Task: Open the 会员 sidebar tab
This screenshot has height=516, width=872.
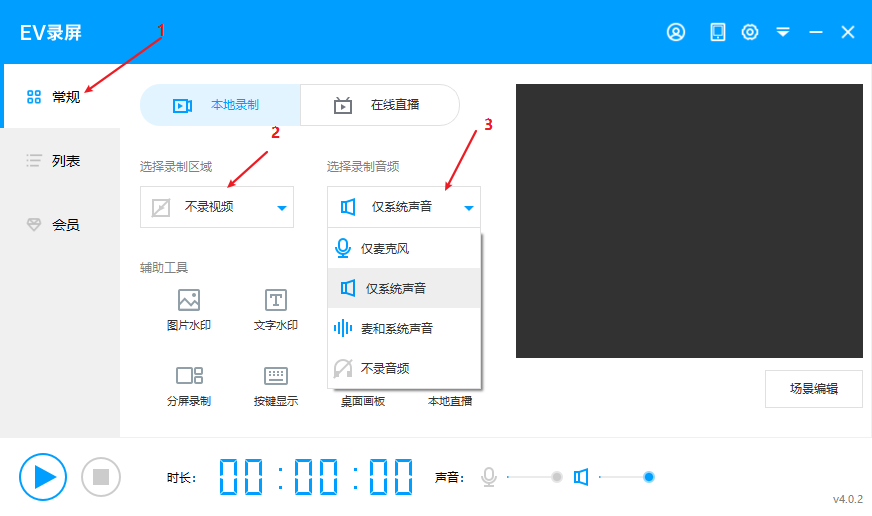Action: [60, 225]
